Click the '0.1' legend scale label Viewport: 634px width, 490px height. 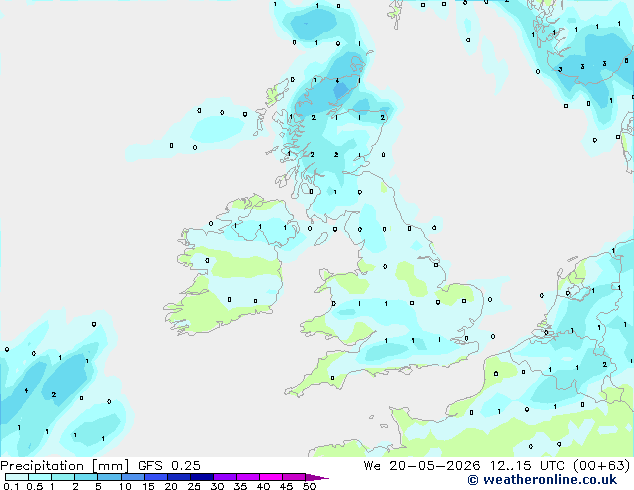[11, 486]
